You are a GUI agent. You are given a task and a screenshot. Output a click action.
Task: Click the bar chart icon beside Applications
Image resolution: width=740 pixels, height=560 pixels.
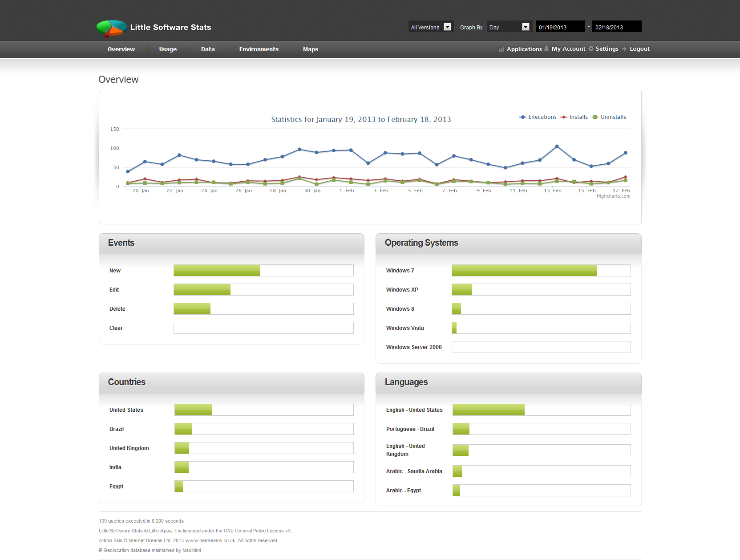pos(501,49)
